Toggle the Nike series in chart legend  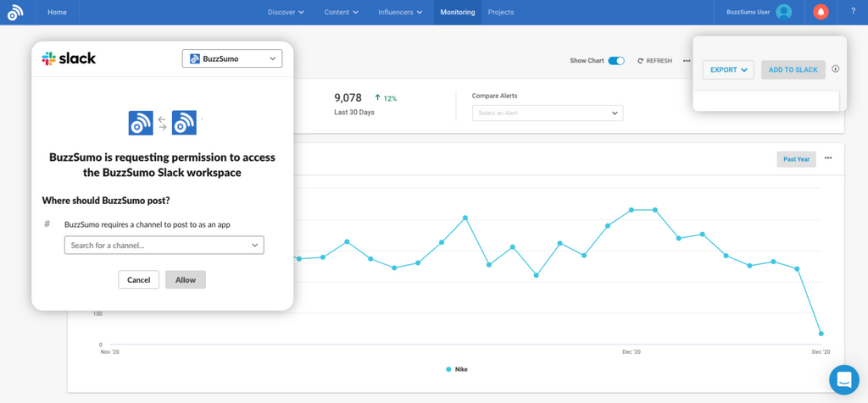click(x=456, y=369)
